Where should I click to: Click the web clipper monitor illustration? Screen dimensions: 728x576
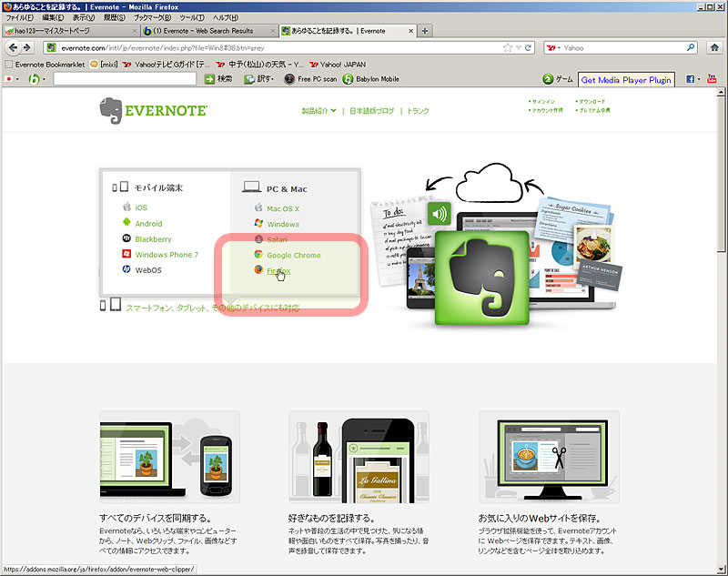pyautogui.click(x=549, y=457)
